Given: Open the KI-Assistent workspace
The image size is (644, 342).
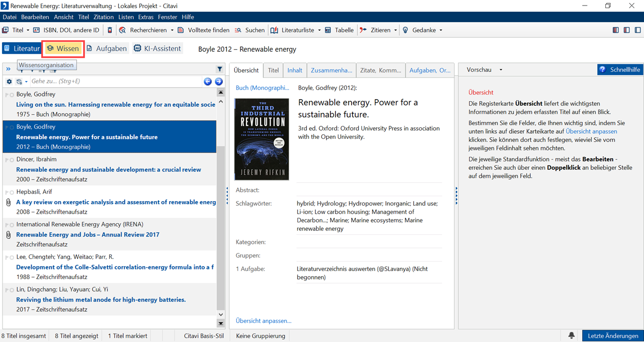Looking at the screenshot, I should coord(157,49).
